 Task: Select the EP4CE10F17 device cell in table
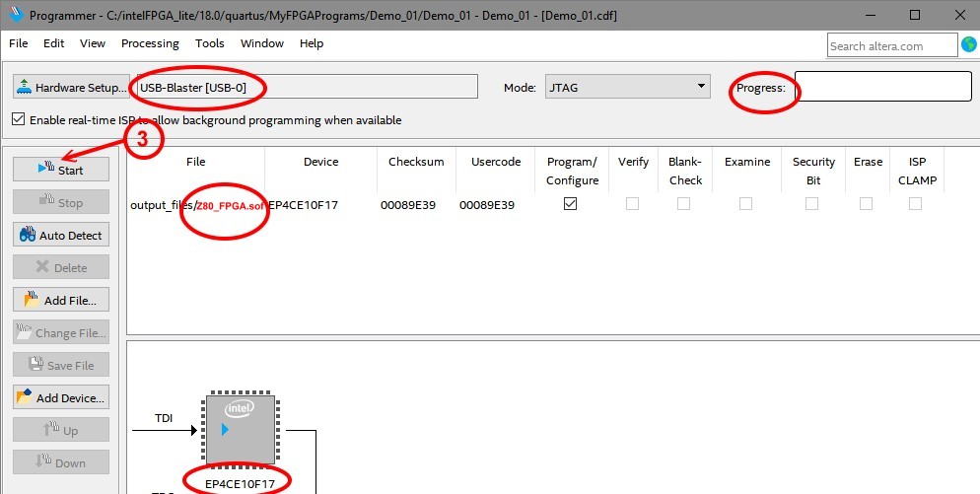click(x=303, y=204)
